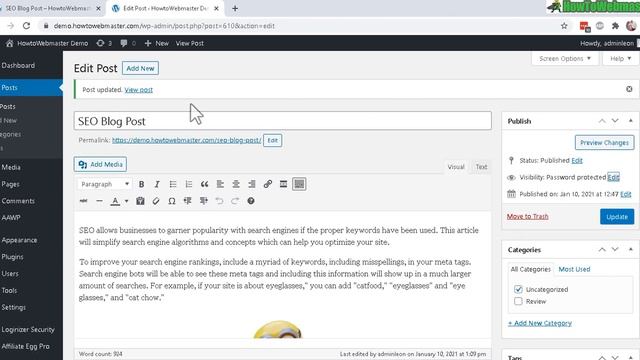
Task: Collapse the Categories panel
Action: (631, 249)
